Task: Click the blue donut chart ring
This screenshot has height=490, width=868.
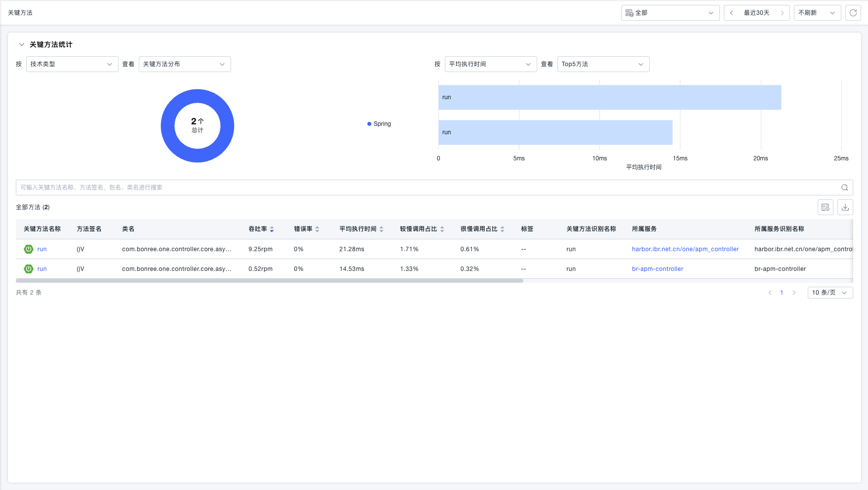Action: coord(168,126)
